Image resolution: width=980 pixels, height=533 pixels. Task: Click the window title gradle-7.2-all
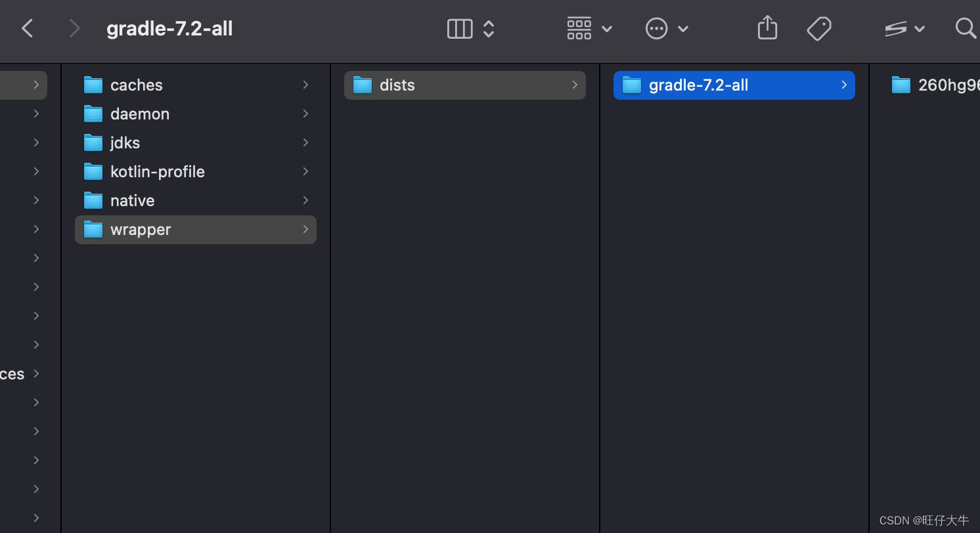click(x=169, y=28)
